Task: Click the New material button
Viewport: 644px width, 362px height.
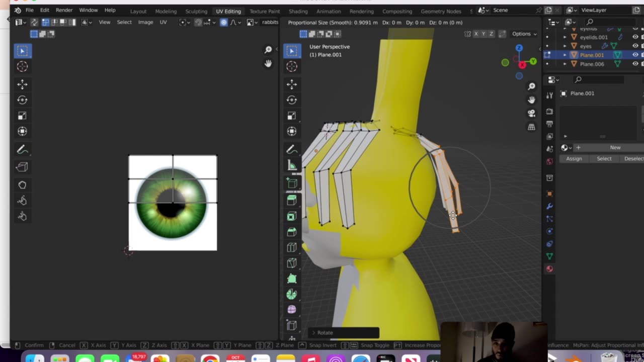Action: tap(615, 147)
